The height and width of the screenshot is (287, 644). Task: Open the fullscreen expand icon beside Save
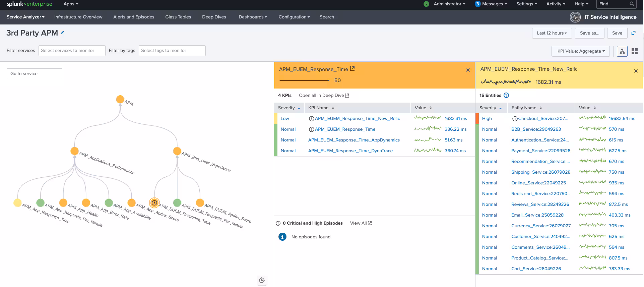(633, 33)
